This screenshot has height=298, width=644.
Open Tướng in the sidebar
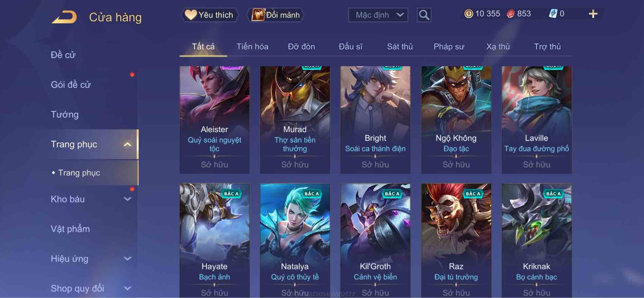point(65,114)
